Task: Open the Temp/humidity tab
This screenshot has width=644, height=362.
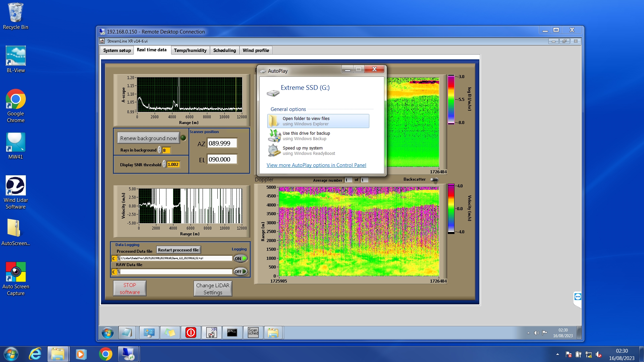Action: pos(190,50)
